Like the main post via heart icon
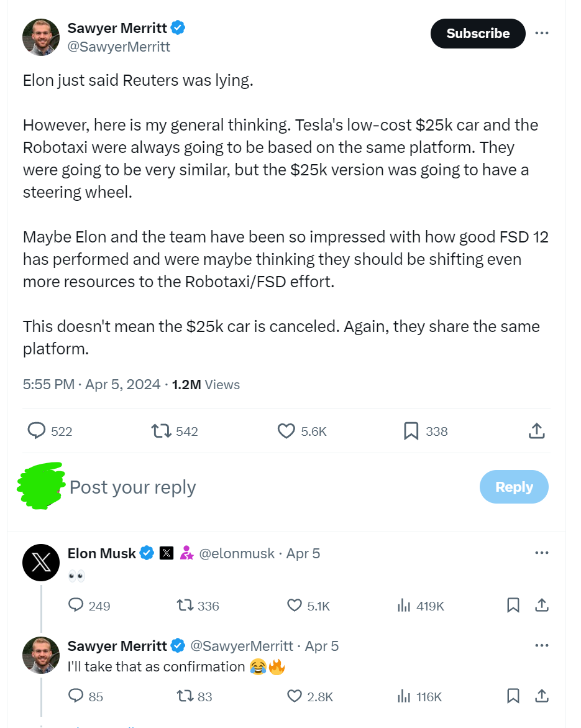Screen dimensions: 581x728 286,431
